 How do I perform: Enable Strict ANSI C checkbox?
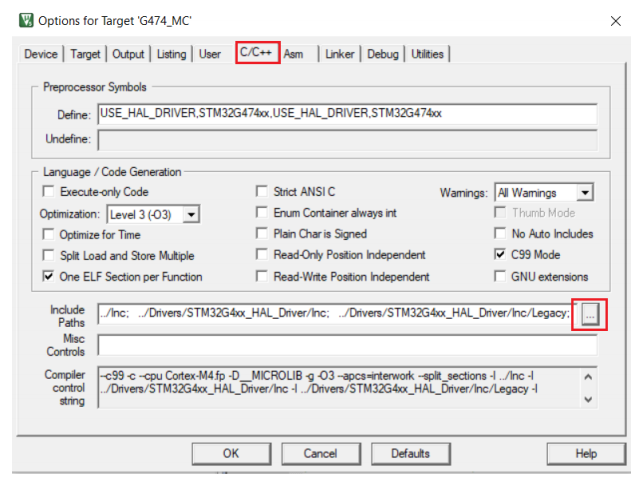tap(262, 191)
